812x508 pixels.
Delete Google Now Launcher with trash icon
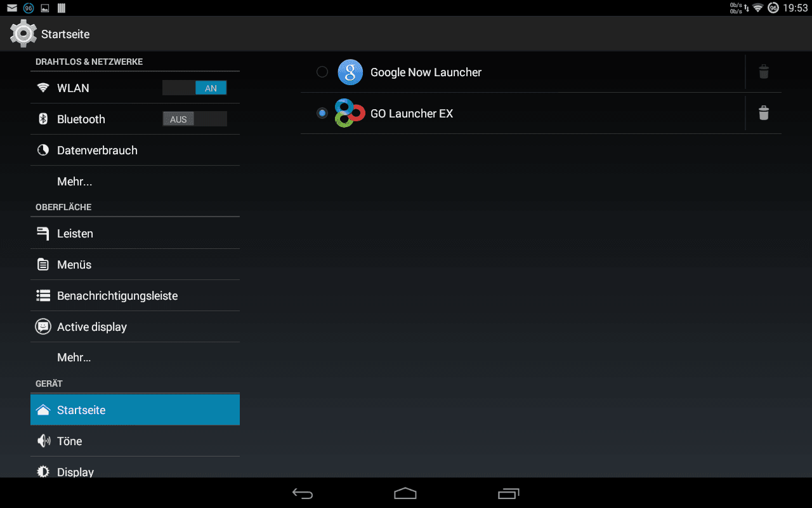pyautogui.click(x=764, y=72)
